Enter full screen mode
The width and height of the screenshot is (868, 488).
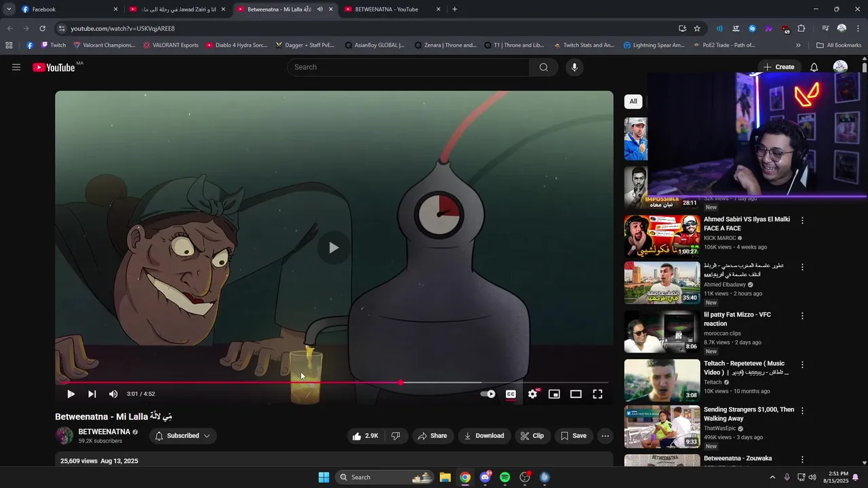pos(597,394)
